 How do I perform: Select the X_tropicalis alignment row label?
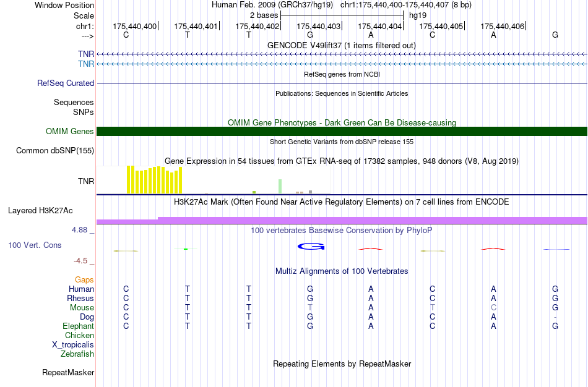click(x=73, y=345)
